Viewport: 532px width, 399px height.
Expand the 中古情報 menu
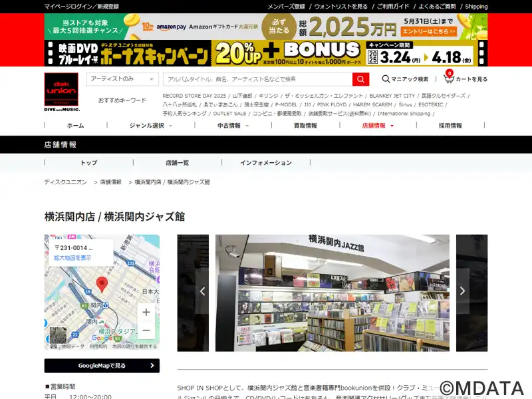click(233, 126)
